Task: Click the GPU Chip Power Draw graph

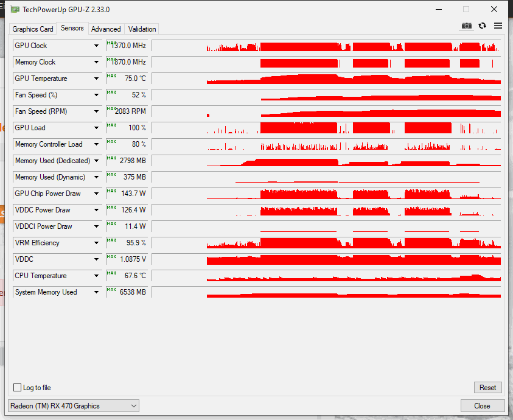Action: point(326,194)
